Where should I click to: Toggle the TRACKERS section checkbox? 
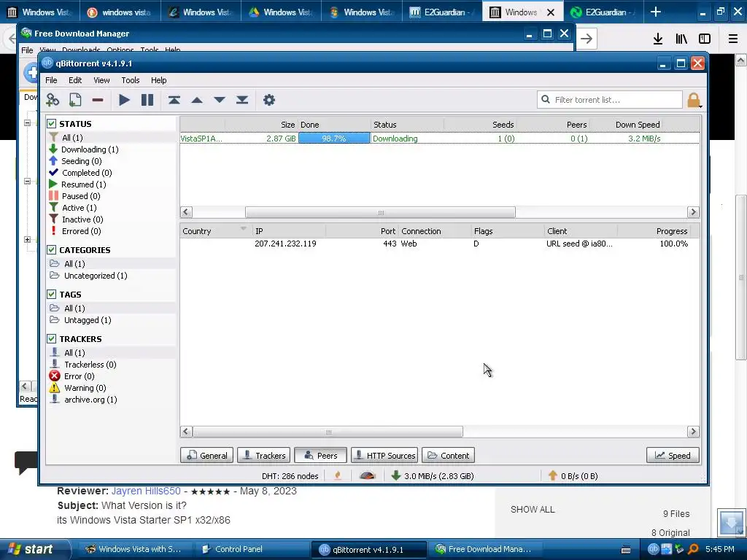[x=52, y=338]
